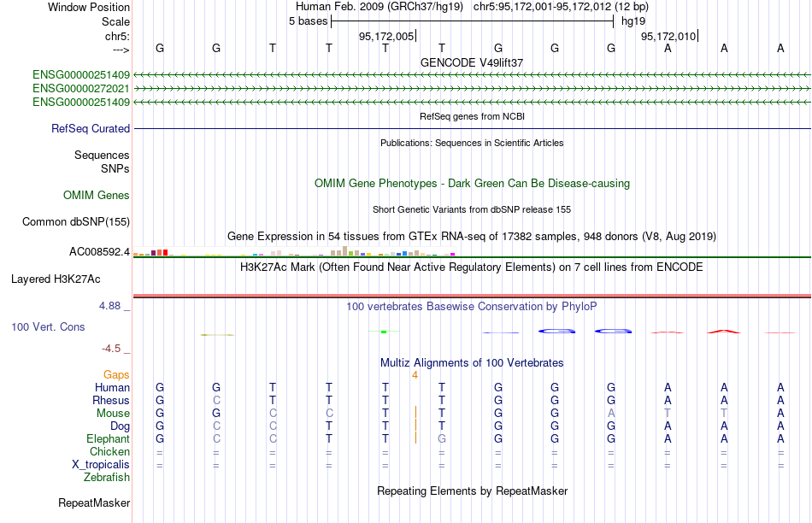Click the green PhyloP conservation mark
812x523 pixels.
pos(384,332)
